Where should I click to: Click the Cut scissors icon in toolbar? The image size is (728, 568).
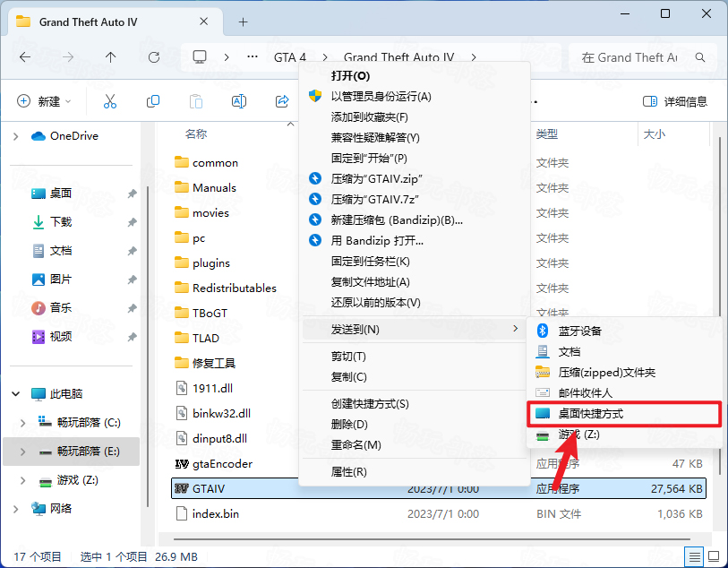[110, 100]
